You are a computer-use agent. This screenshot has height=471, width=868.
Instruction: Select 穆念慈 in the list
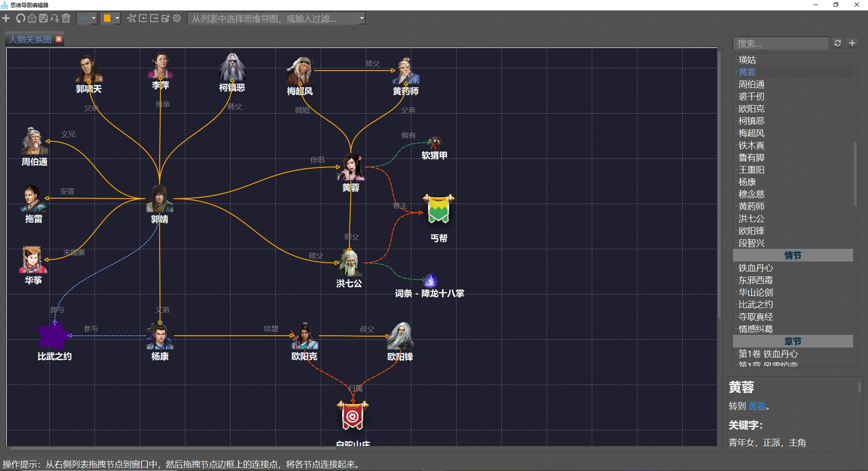751,194
